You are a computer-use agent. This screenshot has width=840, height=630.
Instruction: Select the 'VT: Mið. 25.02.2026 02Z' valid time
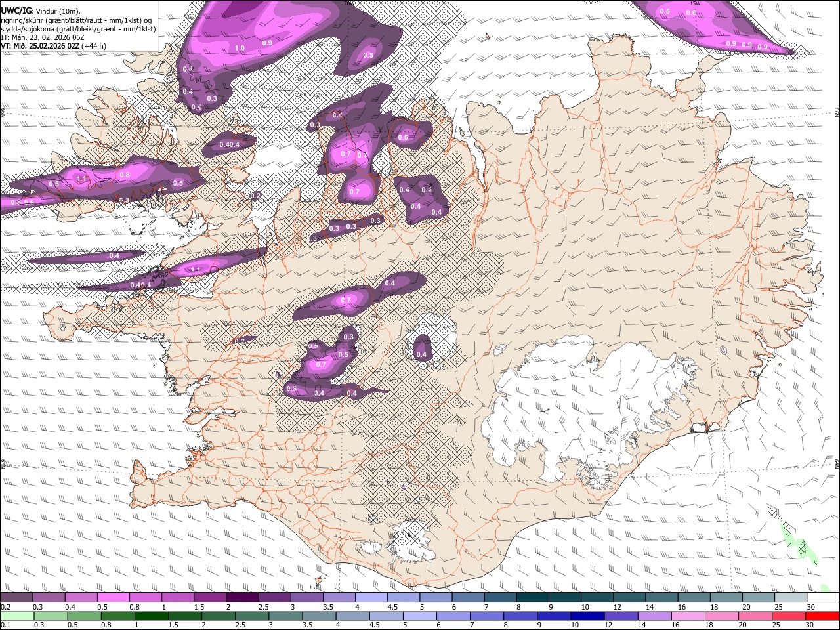point(40,46)
